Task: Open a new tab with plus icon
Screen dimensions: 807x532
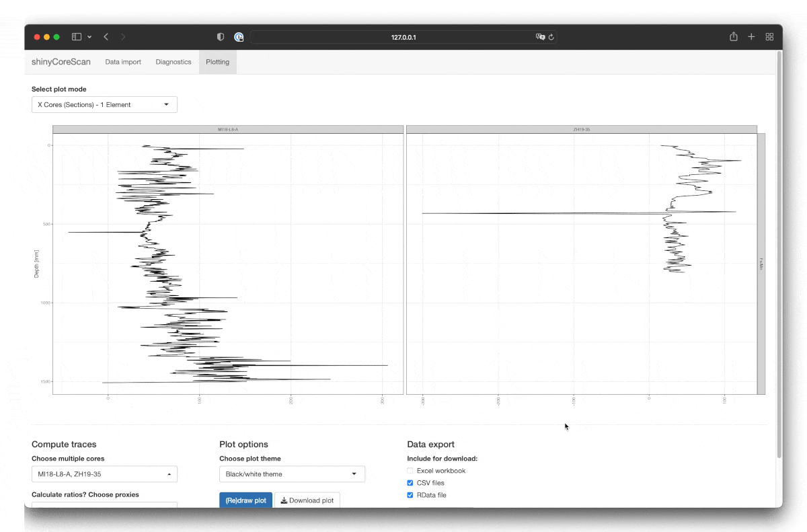Action: [x=752, y=37]
